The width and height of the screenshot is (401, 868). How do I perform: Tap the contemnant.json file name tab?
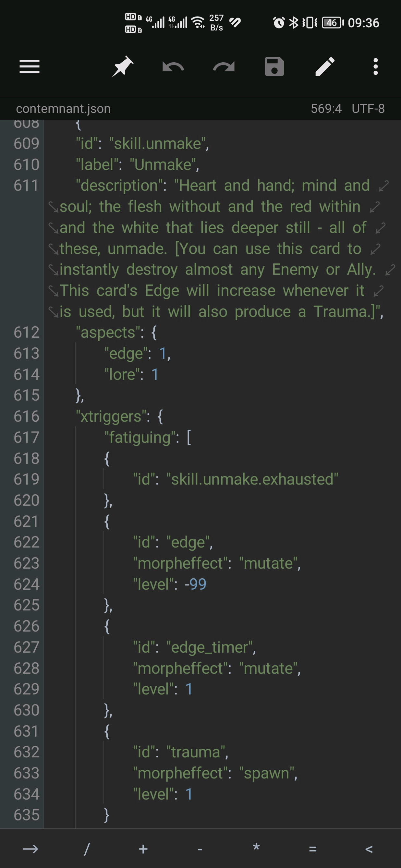pos(63,108)
